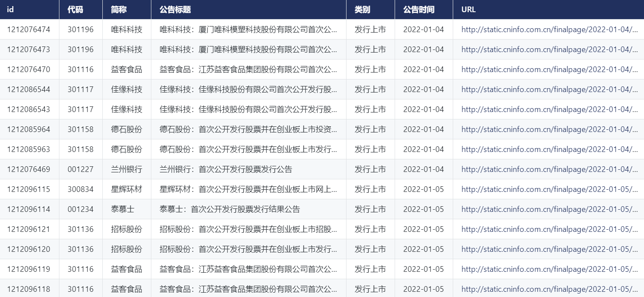Click 益客食品 name in row 1212096119
This screenshot has width=644, height=297.
127,269
